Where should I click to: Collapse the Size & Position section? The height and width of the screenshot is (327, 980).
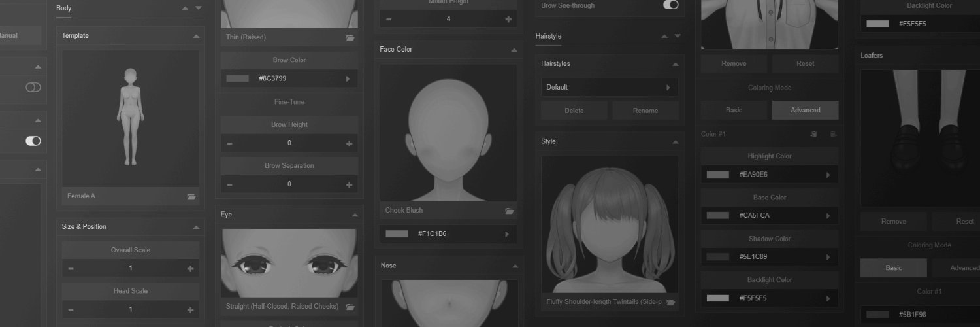(x=196, y=227)
